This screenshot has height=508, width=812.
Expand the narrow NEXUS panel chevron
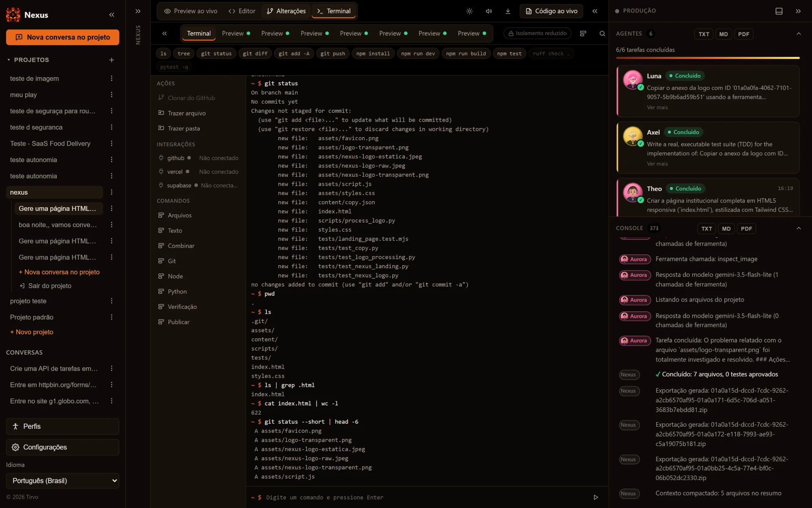click(x=138, y=11)
